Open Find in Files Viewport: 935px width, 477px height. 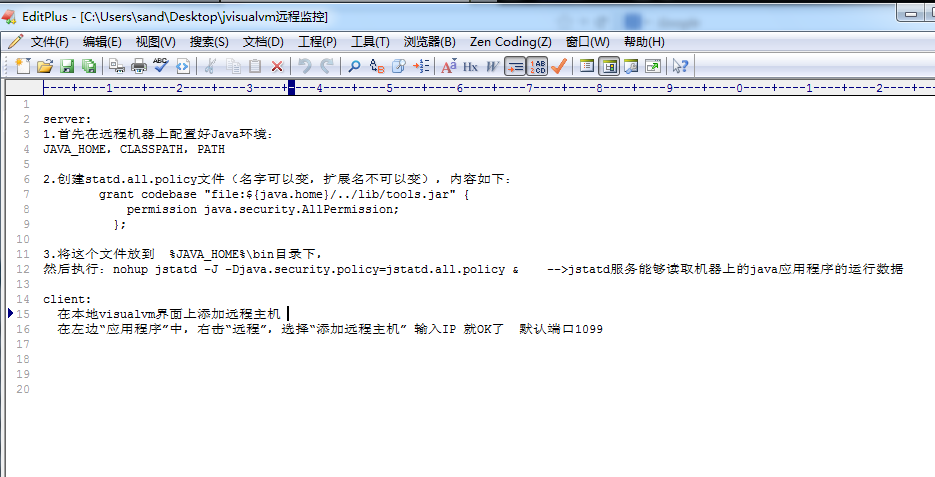pos(398,66)
